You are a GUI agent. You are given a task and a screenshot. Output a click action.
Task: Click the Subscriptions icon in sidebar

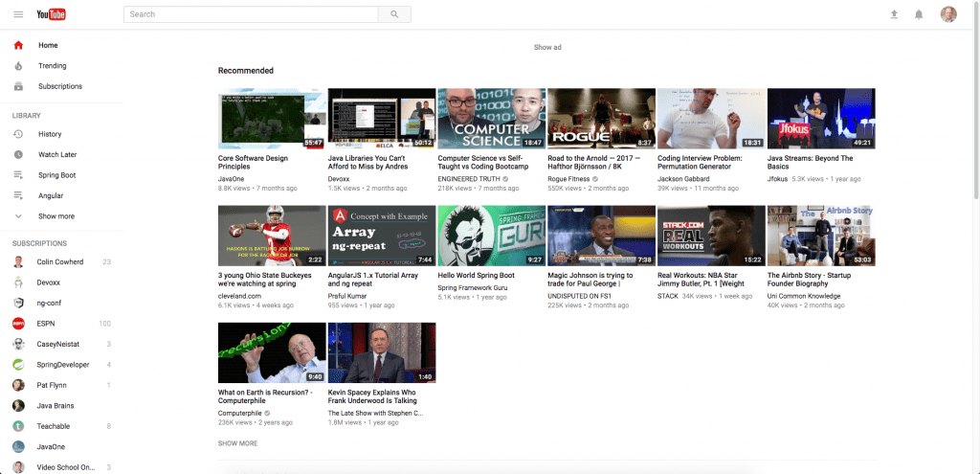coord(18,86)
